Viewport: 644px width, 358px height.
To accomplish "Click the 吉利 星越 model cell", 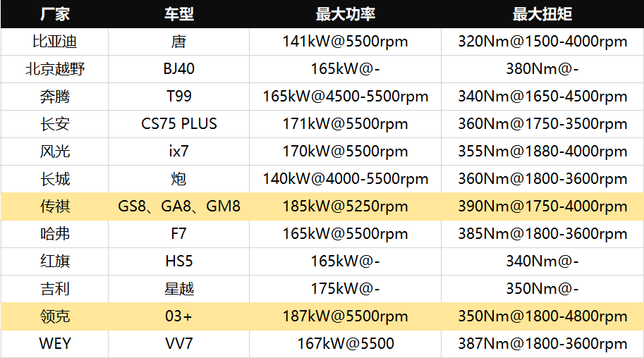I will (x=178, y=289).
